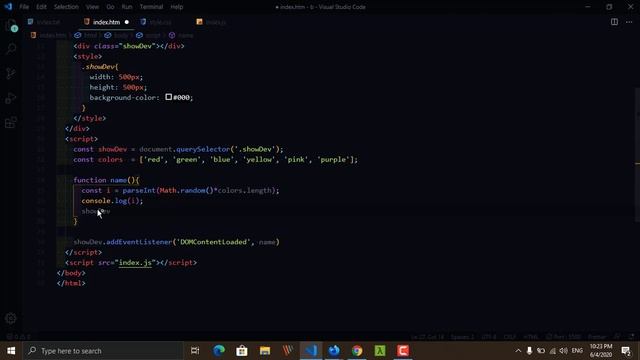The width and height of the screenshot is (640, 360).
Task: Click the unsaved dot on index.htm tab
Action: [127, 22]
